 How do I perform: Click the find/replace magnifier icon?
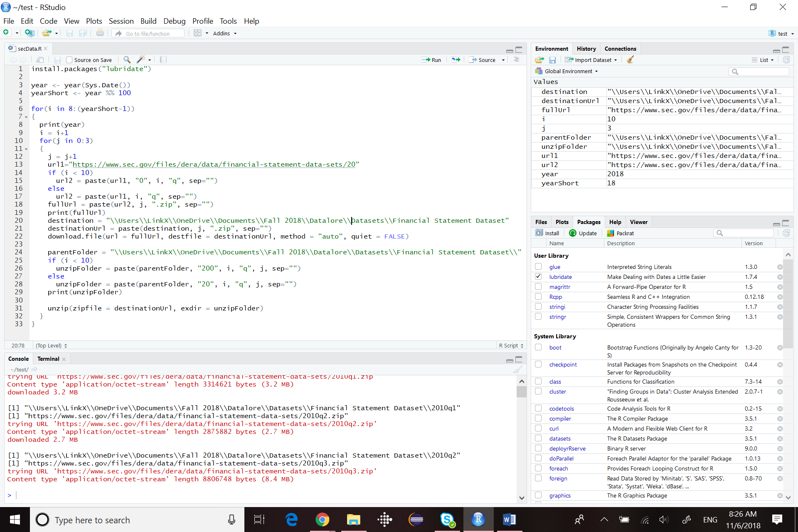127,60
